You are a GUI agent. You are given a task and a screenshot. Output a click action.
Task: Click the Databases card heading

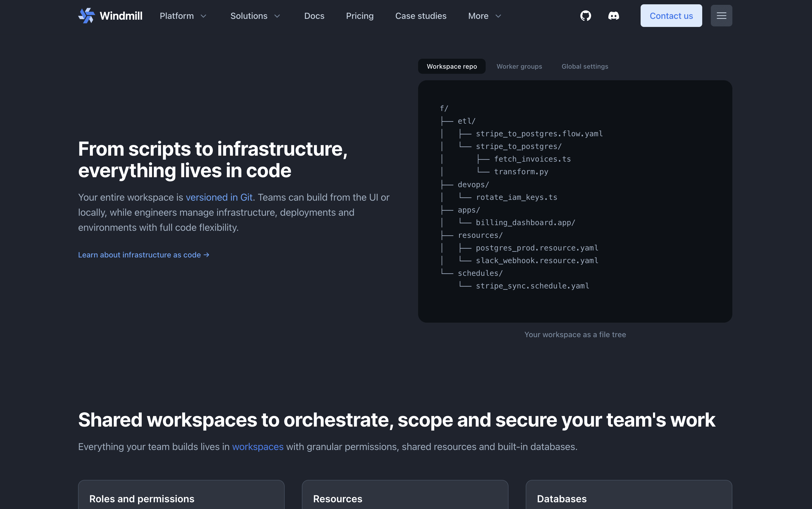point(562,499)
